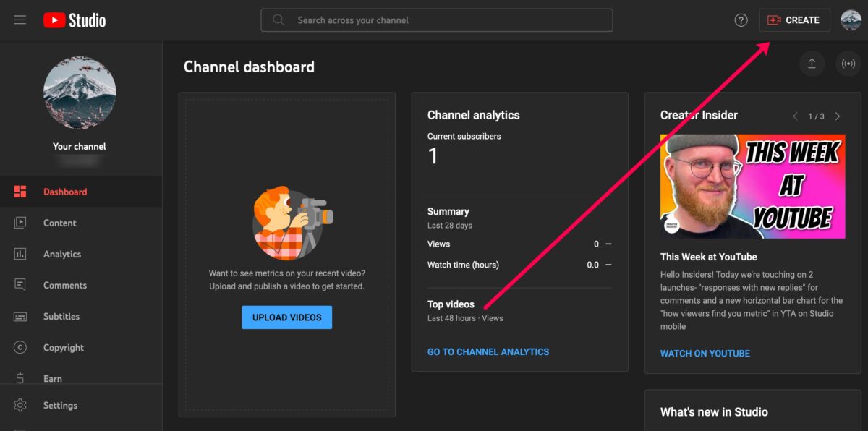
Task: Click the 'Current subscribers' label
Action: point(464,136)
